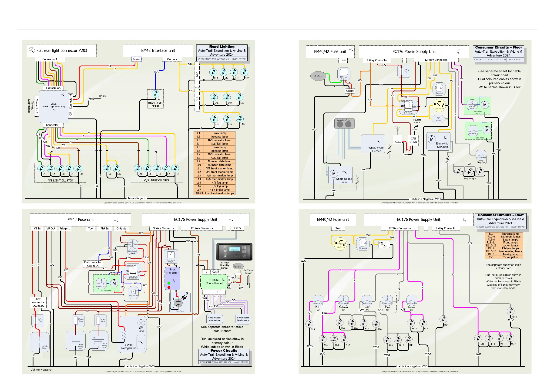The image size is (554, 392).
Task: Click the Stop Buzzer symbol
Action: click(133, 292)
